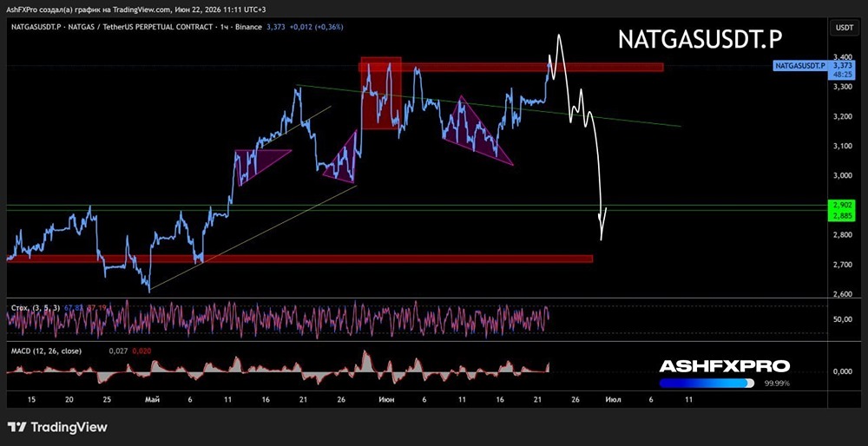Click the 48:25 candle countdown timer

(x=841, y=74)
